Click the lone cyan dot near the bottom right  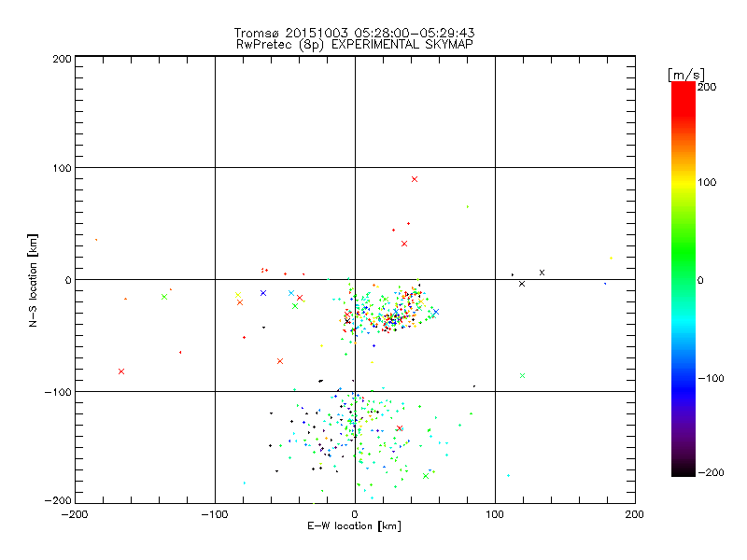click(508, 475)
